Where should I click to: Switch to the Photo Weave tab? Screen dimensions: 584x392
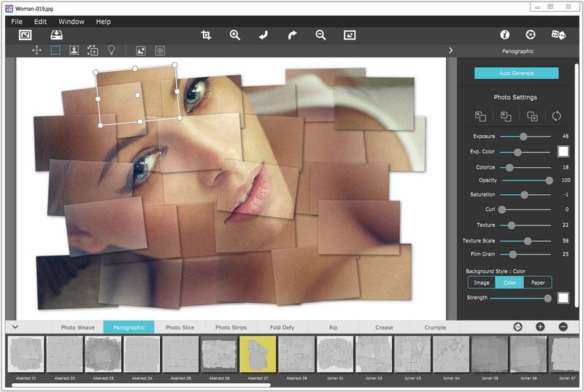(x=77, y=327)
